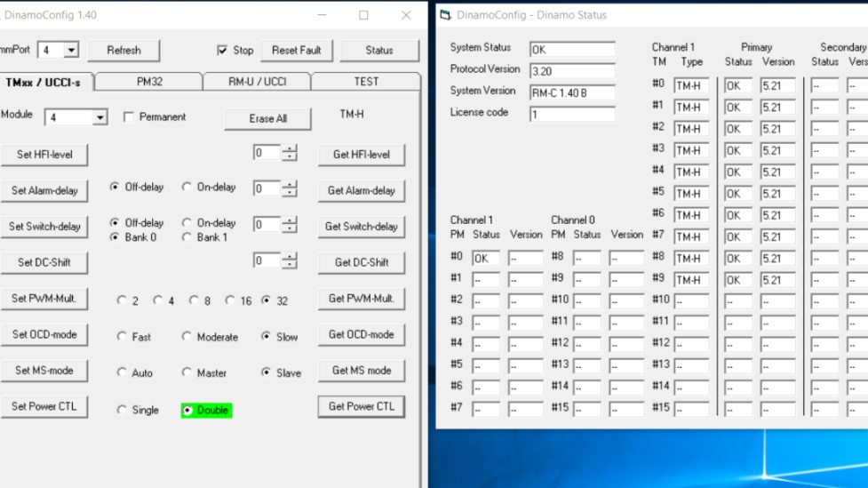Increase the HFI-level spinner value
Viewport: 868px width, 488px height.
[290, 149]
